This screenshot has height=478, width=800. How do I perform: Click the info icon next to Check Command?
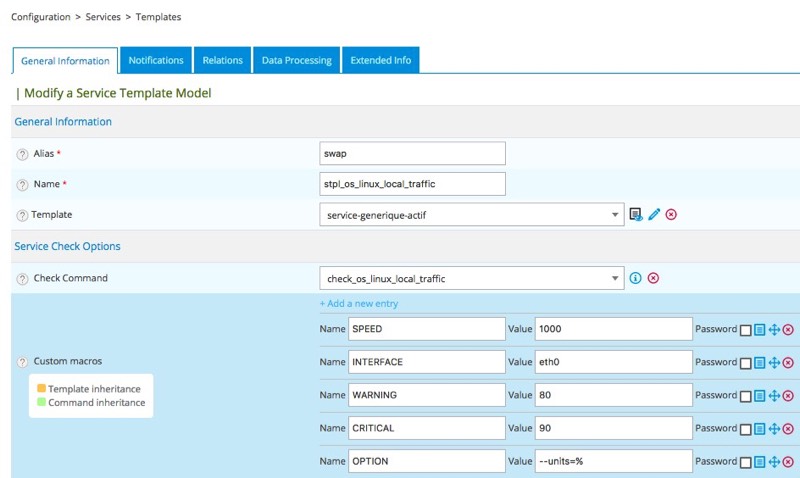635,278
